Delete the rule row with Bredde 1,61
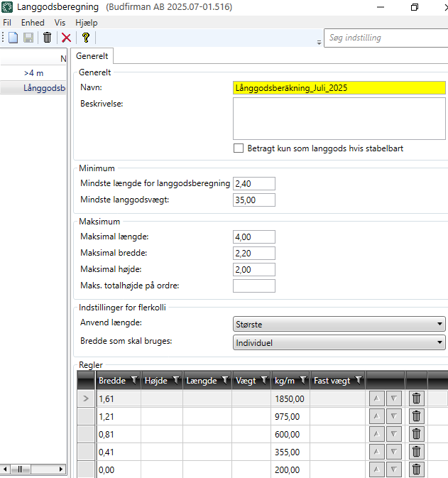Viewport: 448px width, 478px height. (416, 399)
